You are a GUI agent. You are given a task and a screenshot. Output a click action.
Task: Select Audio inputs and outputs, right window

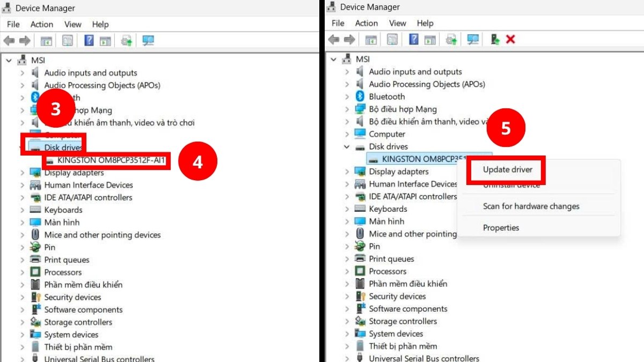(415, 72)
